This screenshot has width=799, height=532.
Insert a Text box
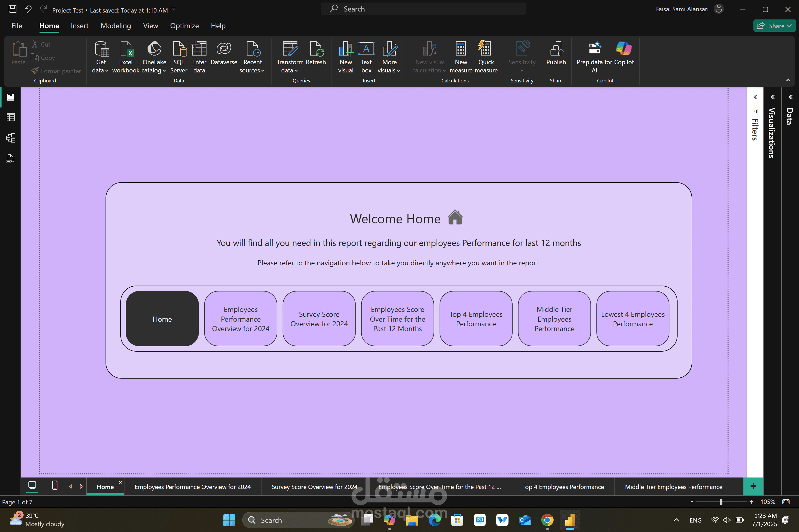coord(366,57)
